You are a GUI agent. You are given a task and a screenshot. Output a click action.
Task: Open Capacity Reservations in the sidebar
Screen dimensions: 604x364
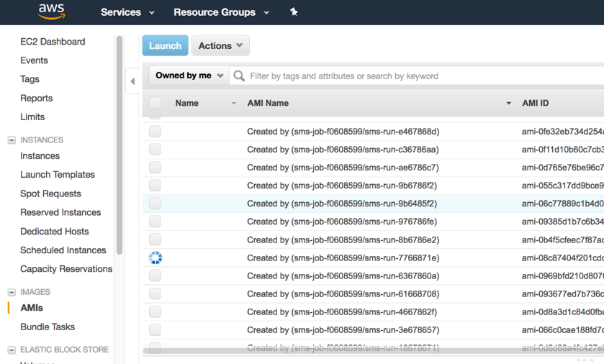66,269
